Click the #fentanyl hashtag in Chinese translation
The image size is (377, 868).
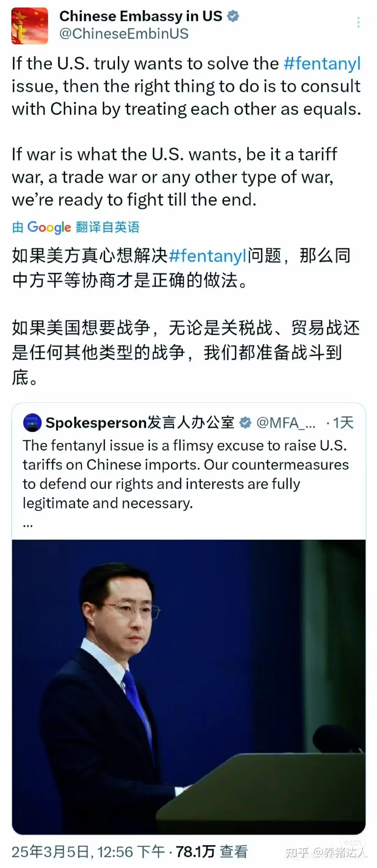tap(208, 256)
